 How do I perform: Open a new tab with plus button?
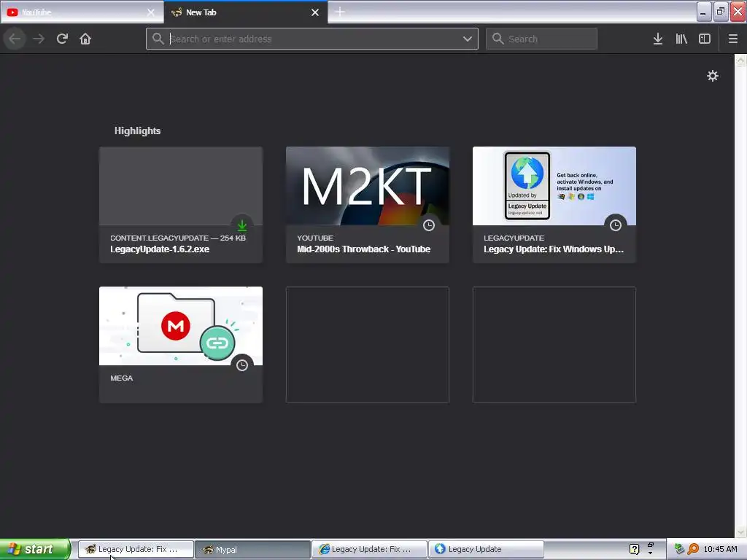click(340, 12)
